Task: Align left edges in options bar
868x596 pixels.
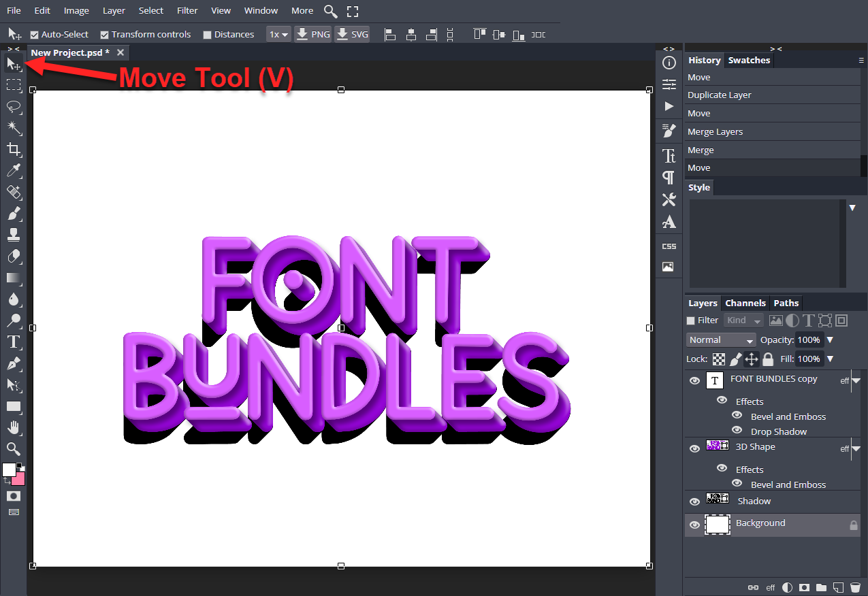Action: coord(390,35)
